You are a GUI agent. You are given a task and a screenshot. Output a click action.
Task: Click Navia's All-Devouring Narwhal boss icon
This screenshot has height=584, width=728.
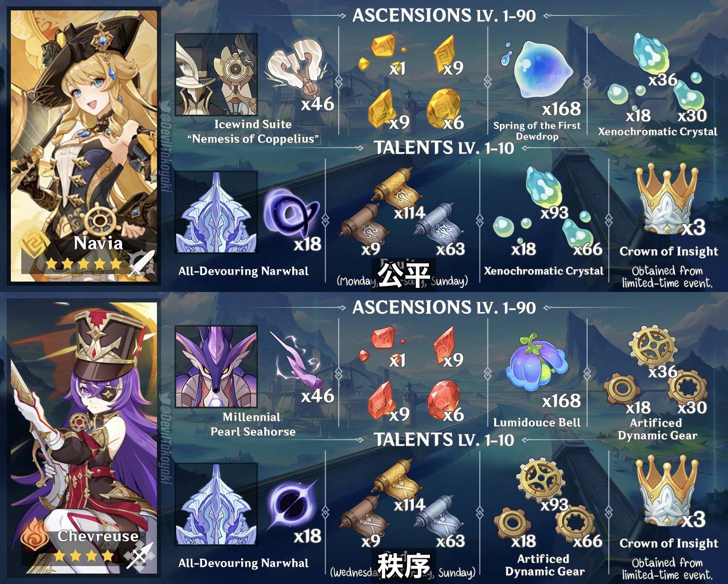tap(216, 212)
